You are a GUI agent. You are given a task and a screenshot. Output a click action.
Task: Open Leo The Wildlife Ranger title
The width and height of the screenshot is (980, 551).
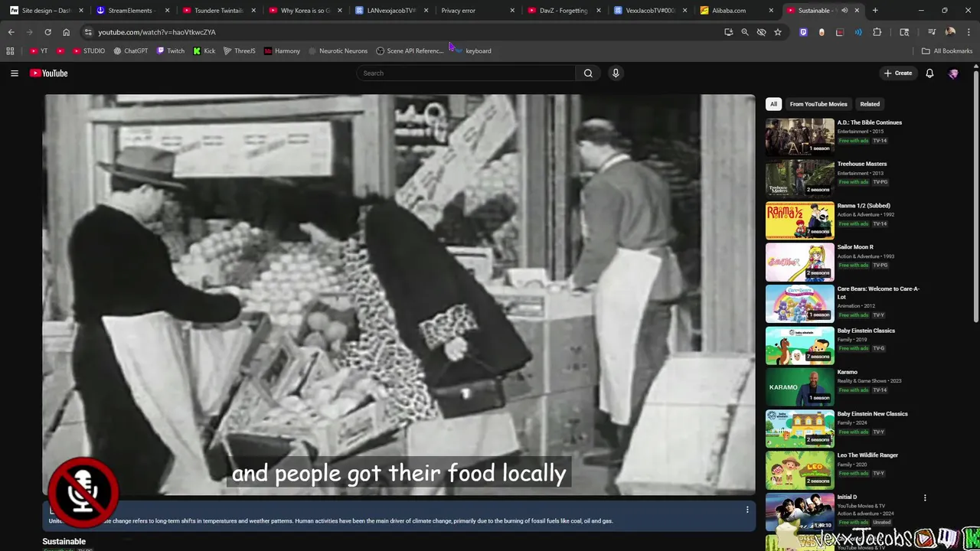tap(867, 455)
